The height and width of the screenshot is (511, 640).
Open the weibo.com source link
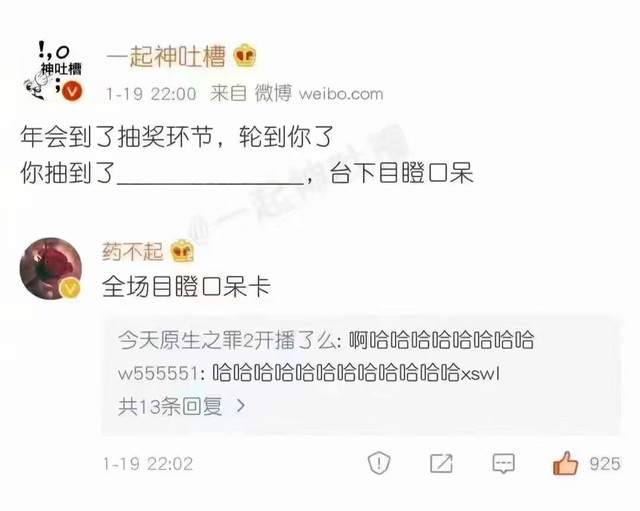(x=341, y=94)
